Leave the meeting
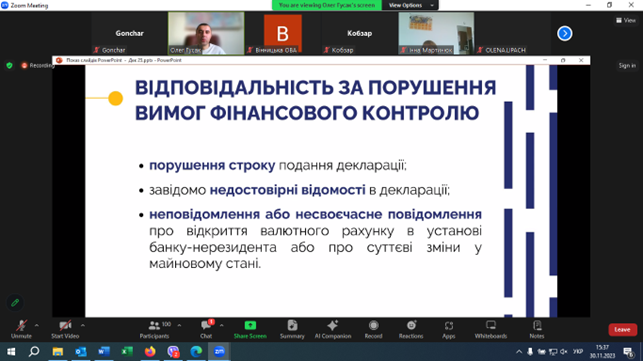The width and height of the screenshot is (643, 361). (x=622, y=329)
